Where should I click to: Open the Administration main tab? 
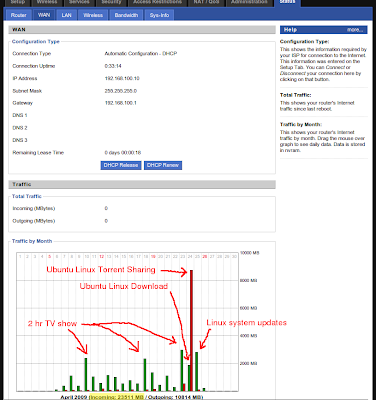249,3
